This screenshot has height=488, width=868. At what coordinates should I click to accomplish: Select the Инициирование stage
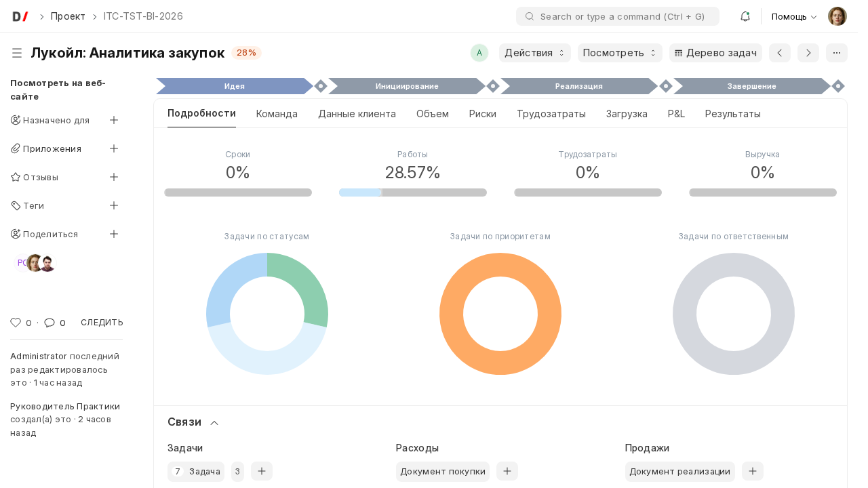(407, 86)
